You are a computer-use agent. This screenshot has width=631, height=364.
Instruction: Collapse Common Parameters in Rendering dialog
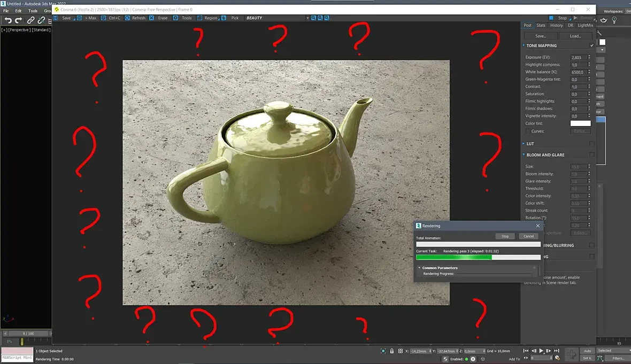419,268
